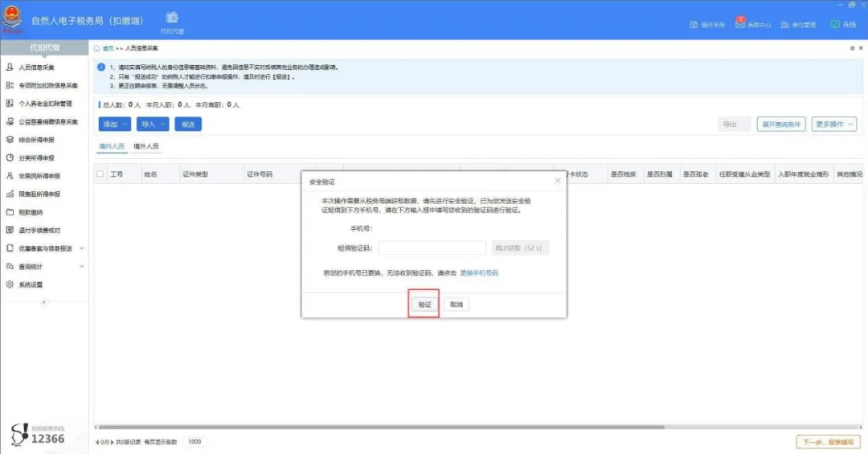Switch to the 境内人员 tab
This screenshot has height=454, width=868.
point(112,146)
